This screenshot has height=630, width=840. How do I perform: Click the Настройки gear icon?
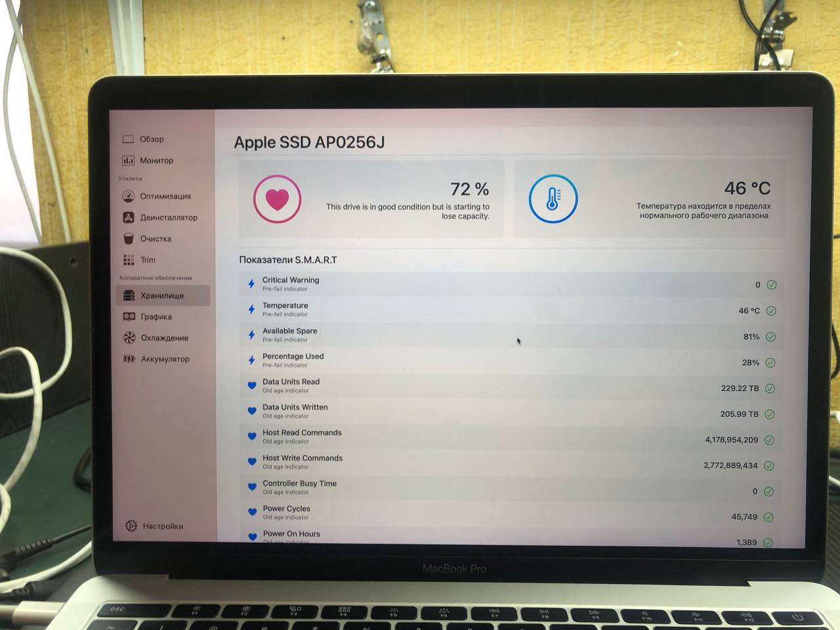[x=131, y=526]
